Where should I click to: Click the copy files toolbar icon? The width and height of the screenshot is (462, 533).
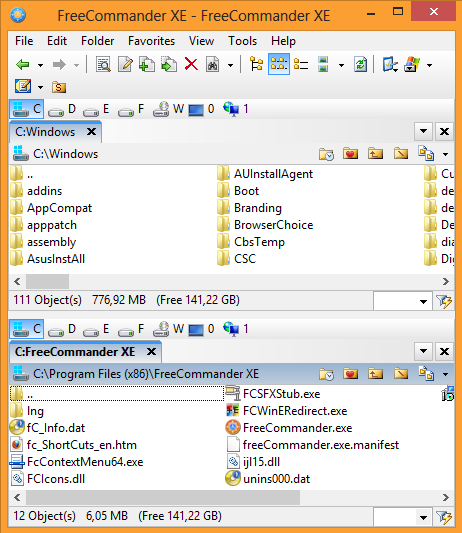coord(147,64)
